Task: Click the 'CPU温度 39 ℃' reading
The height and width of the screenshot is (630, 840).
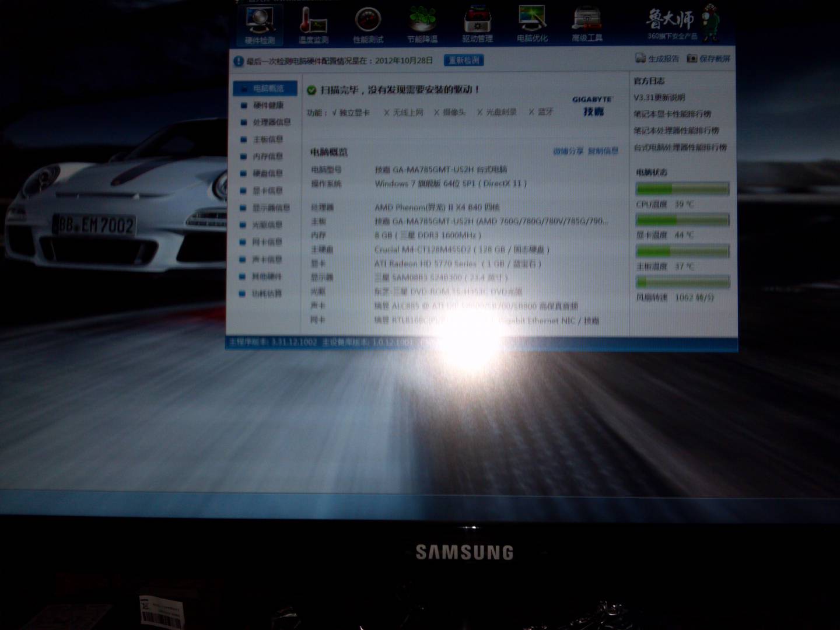Action: pos(665,205)
